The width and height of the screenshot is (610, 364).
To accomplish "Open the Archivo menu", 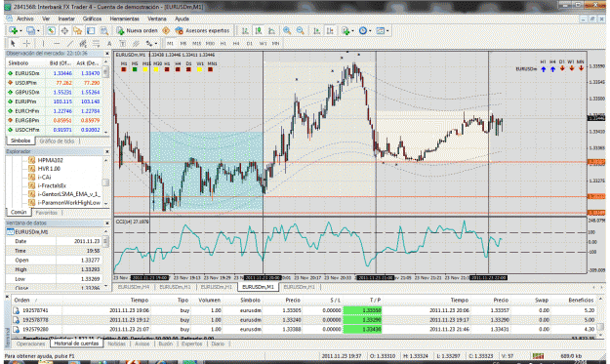I will 25,19.
